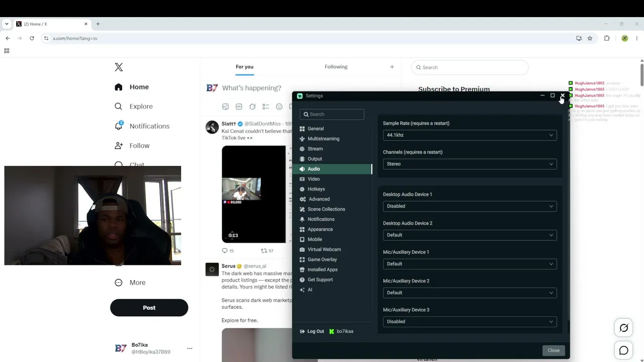The width and height of the screenshot is (644, 362).
Task: Open a new Chrome tab
Action: click(98, 24)
